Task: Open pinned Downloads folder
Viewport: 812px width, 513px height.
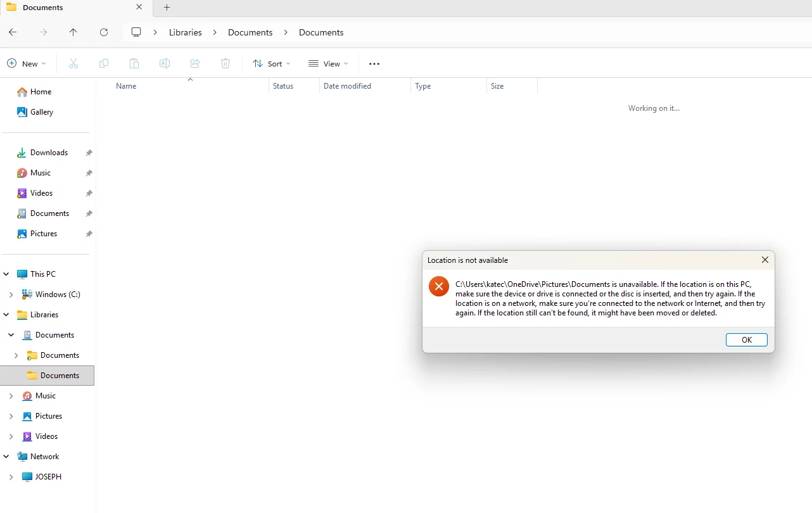Action: point(49,153)
